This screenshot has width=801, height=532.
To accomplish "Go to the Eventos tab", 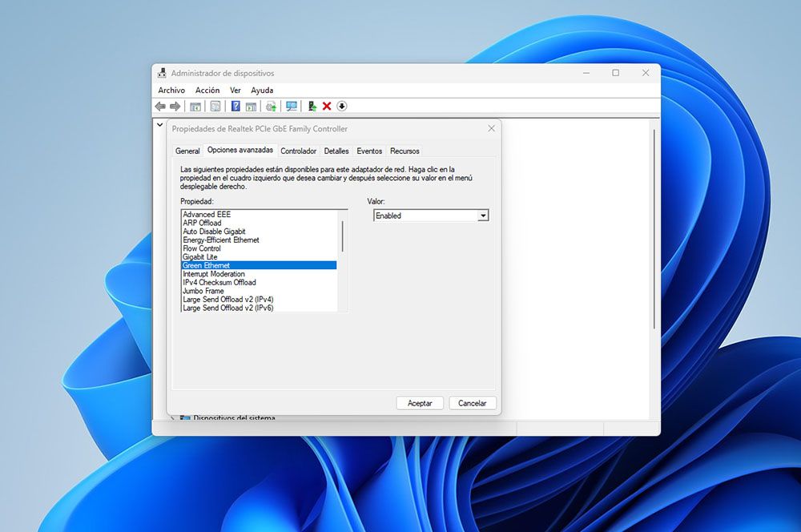I will coord(369,151).
